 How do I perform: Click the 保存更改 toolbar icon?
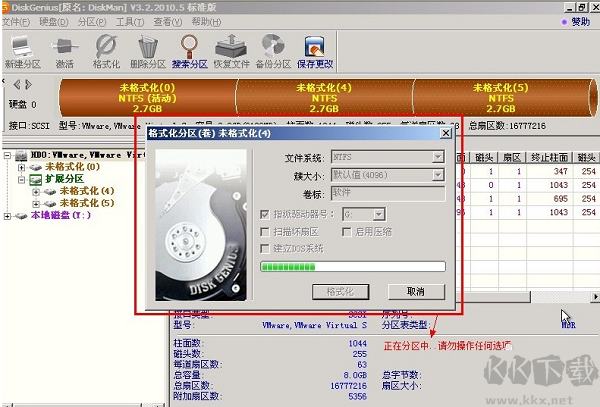tap(315, 52)
